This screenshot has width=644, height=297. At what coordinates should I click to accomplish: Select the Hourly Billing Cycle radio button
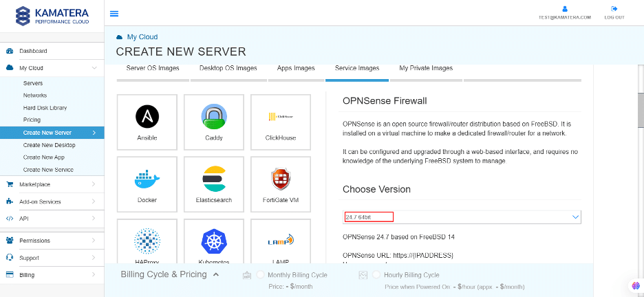(376, 275)
